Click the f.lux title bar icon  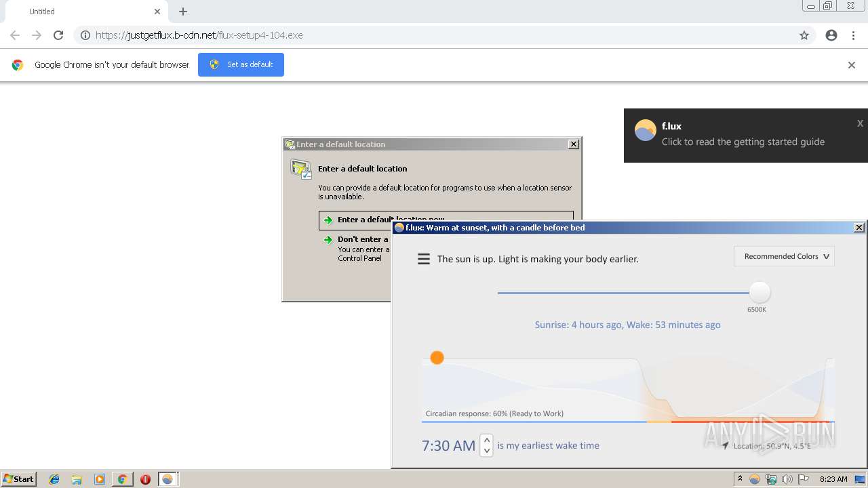[399, 228]
